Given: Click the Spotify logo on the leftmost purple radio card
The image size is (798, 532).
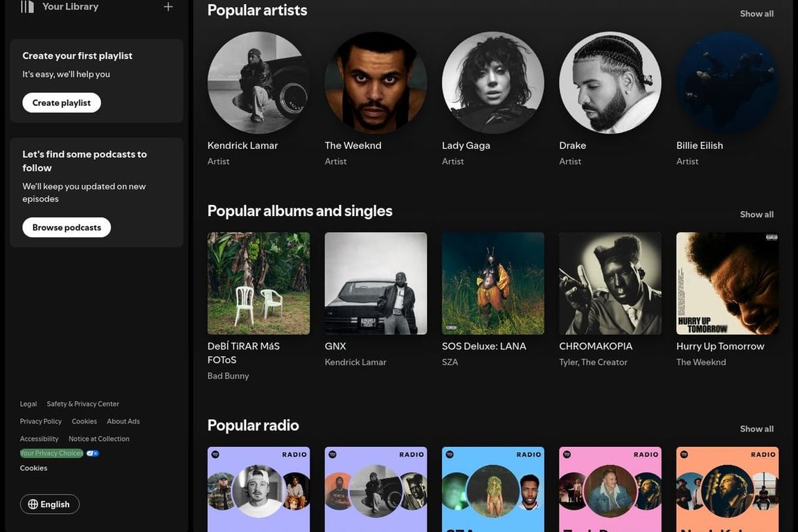Looking at the screenshot, I should [x=215, y=454].
